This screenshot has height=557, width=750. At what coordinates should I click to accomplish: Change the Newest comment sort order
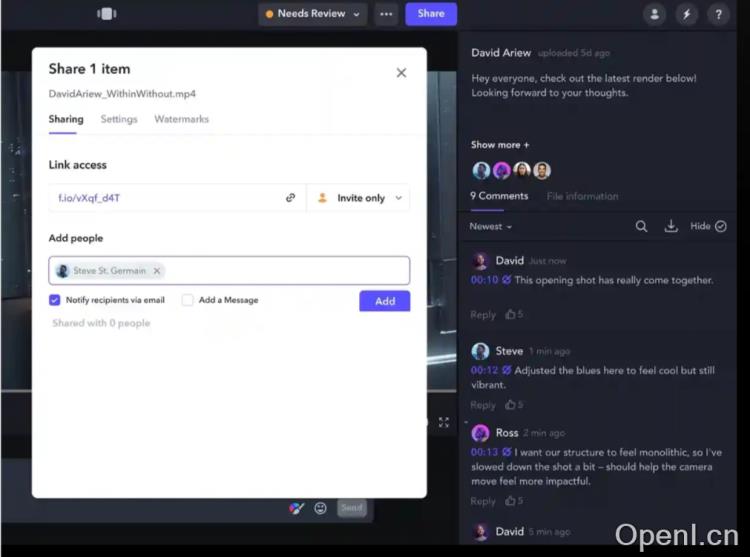coord(490,227)
